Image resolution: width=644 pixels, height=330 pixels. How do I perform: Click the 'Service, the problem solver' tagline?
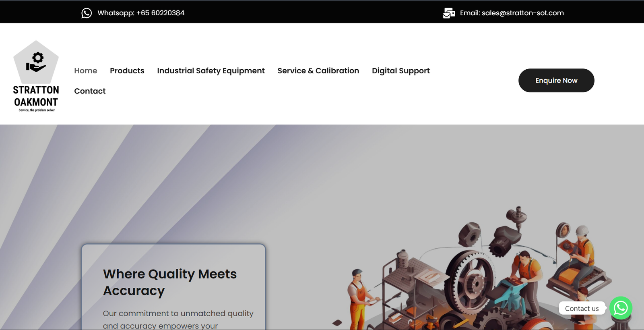coord(37,110)
